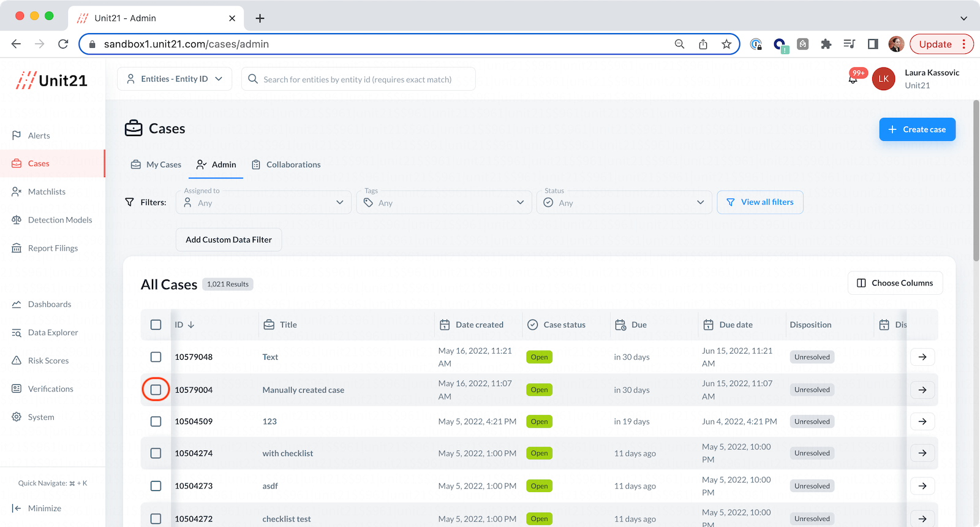This screenshot has width=980, height=527.
Task: Select checkbox for case 10504509
Action: [x=156, y=422]
